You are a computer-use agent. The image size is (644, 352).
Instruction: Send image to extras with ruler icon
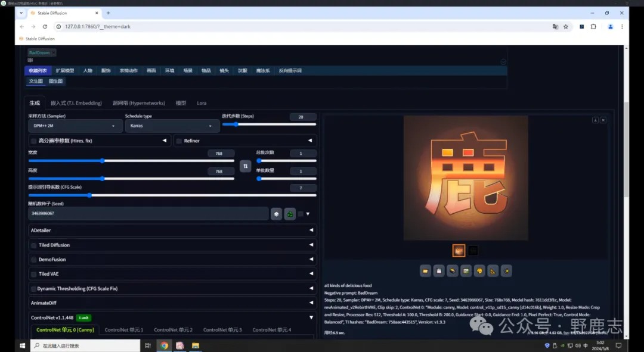(x=493, y=271)
